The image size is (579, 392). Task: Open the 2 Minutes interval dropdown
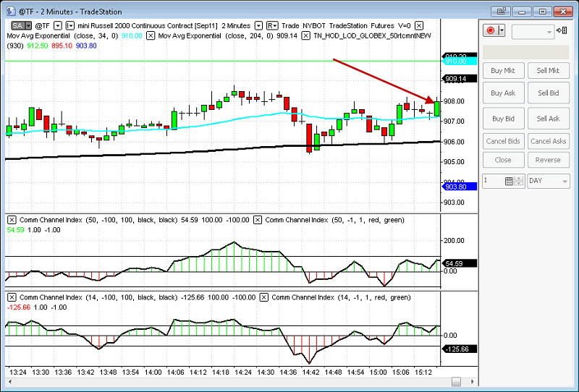[259, 26]
